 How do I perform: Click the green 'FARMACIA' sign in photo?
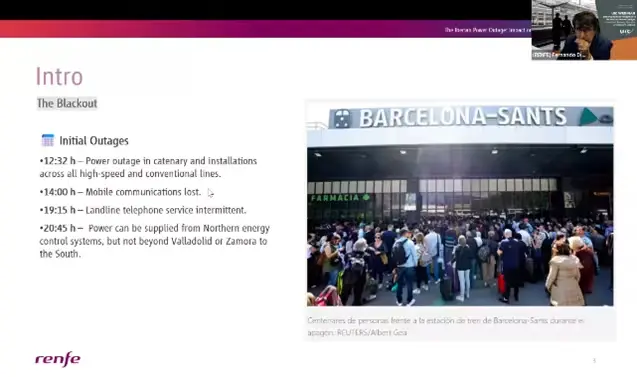point(340,198)
